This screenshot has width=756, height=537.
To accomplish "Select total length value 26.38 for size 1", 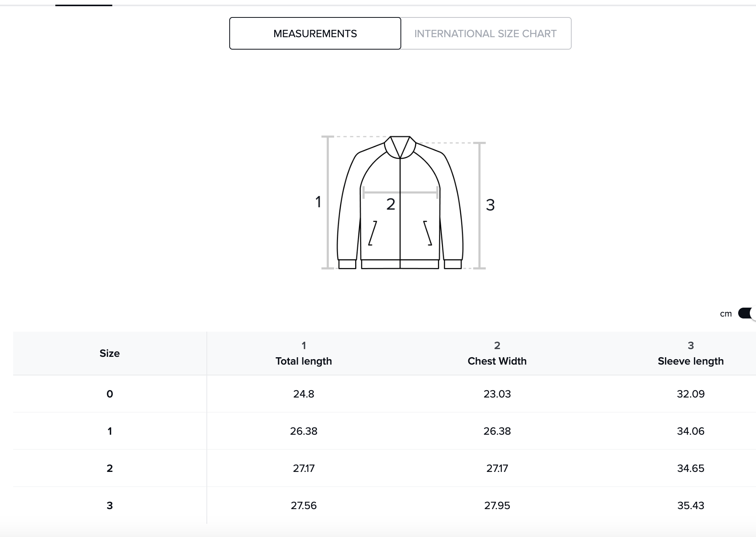I will click(x=304, y=431).
